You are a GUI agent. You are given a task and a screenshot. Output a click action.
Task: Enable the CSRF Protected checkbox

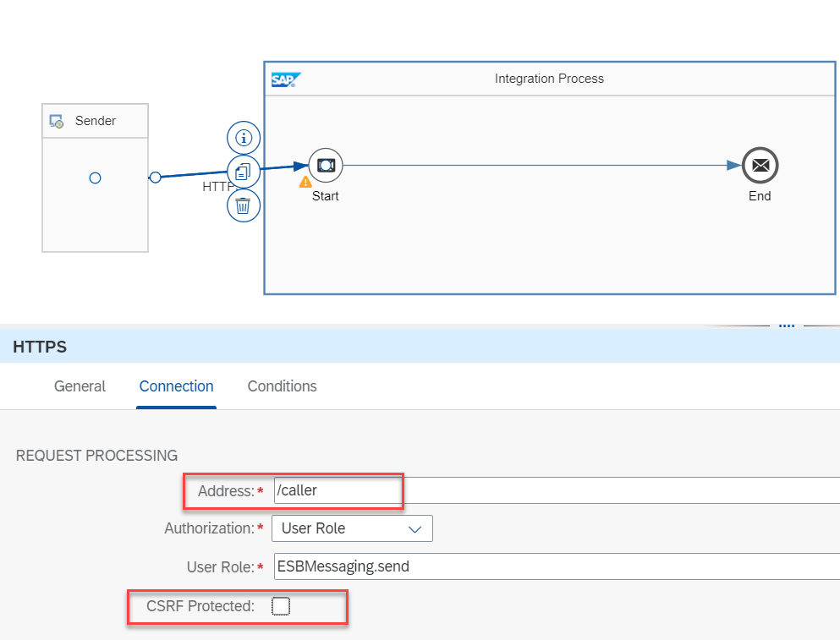click(281, 606)
